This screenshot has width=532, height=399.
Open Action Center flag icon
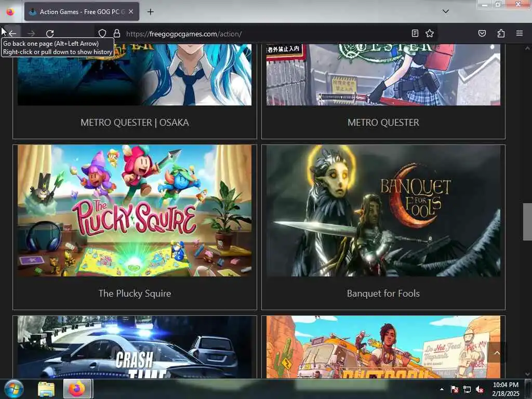point(455,389)
